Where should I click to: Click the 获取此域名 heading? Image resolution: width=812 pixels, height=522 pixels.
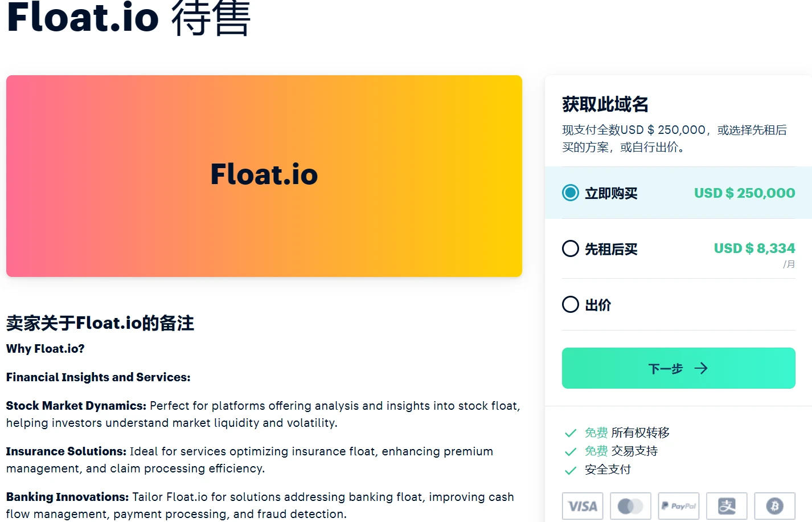click(605, 104)
